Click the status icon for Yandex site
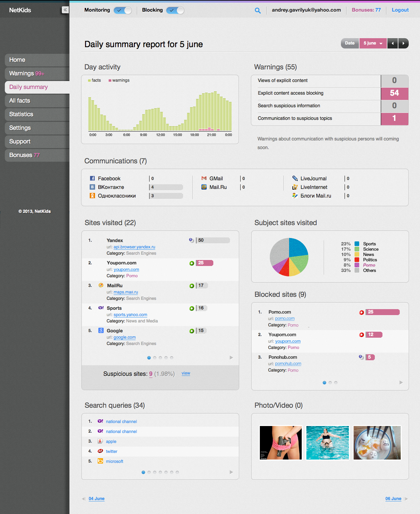 tap(191, 240)
